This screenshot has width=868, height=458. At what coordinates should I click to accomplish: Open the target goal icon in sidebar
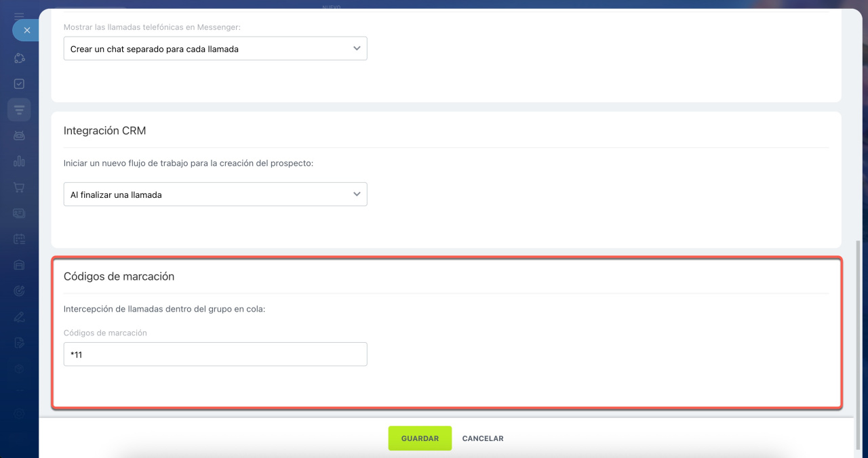(19, 291)
